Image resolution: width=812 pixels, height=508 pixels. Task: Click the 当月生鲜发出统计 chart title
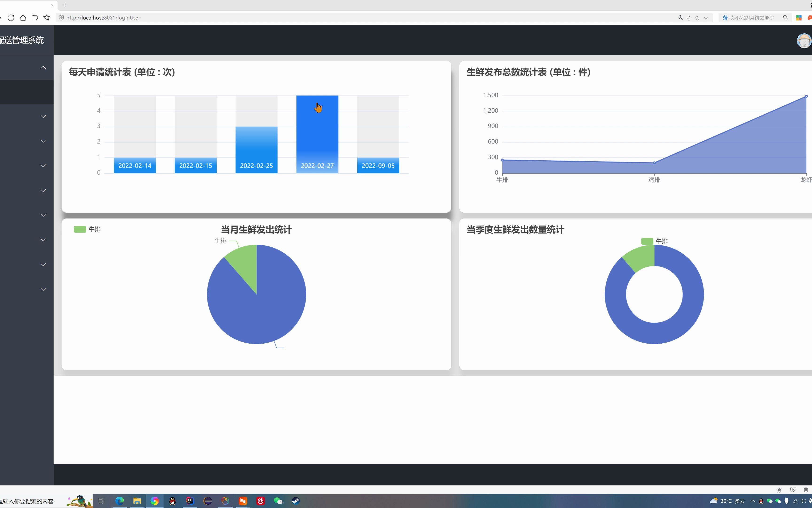(x=256, y=230)
